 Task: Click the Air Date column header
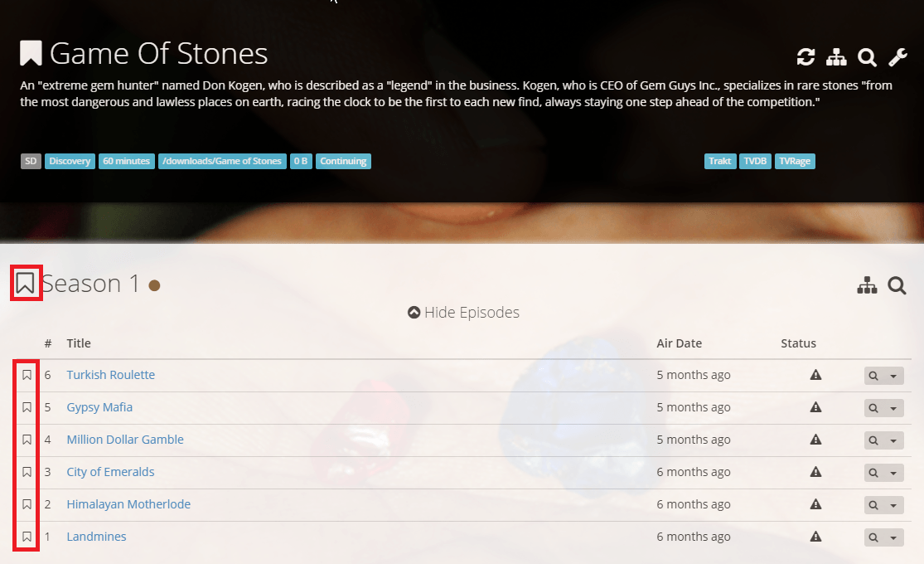pyautogui.click(x=679, y=343)
